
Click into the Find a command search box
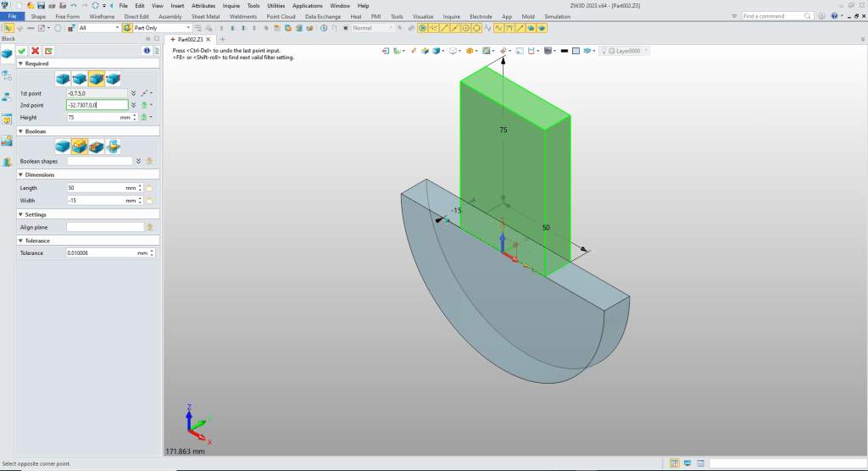coord(771,16)
